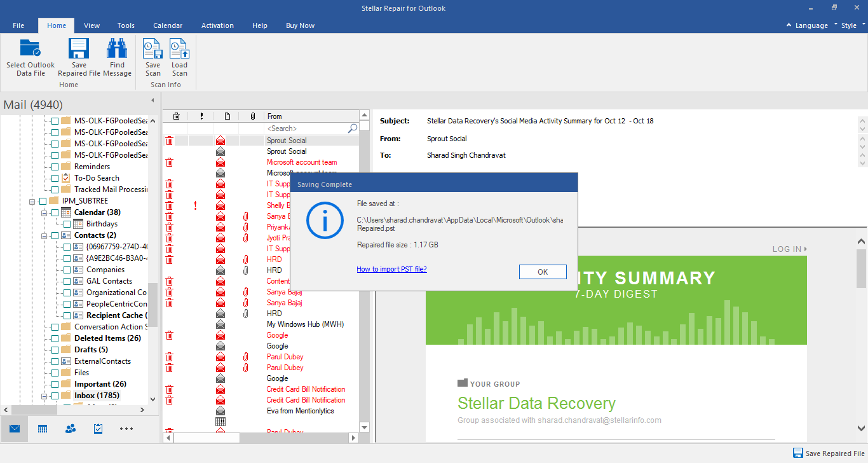The height and width of the screenshot is (463, 868).
Task: Click info icon in Saving Complete dialog
Action: tap(325, 220)
